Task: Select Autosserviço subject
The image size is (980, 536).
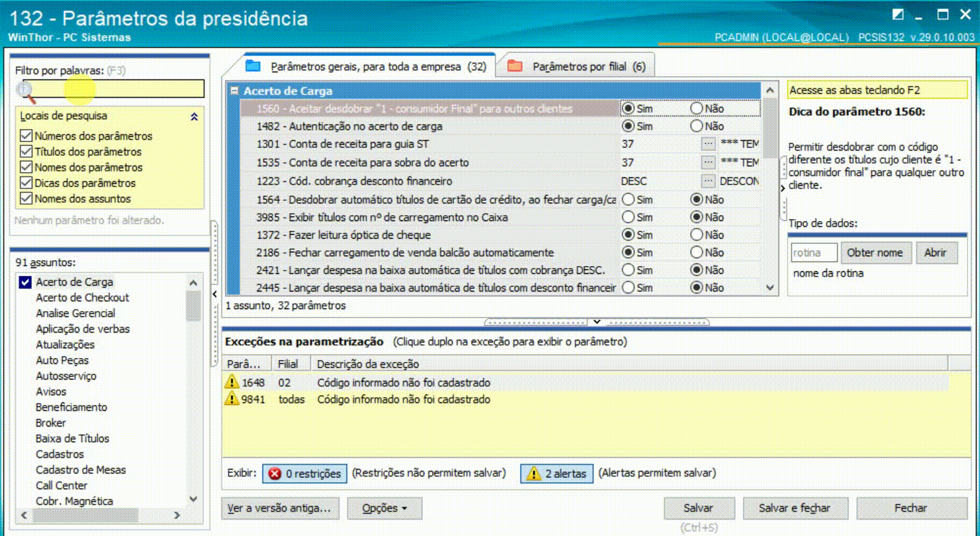Action: pos(66,376)
